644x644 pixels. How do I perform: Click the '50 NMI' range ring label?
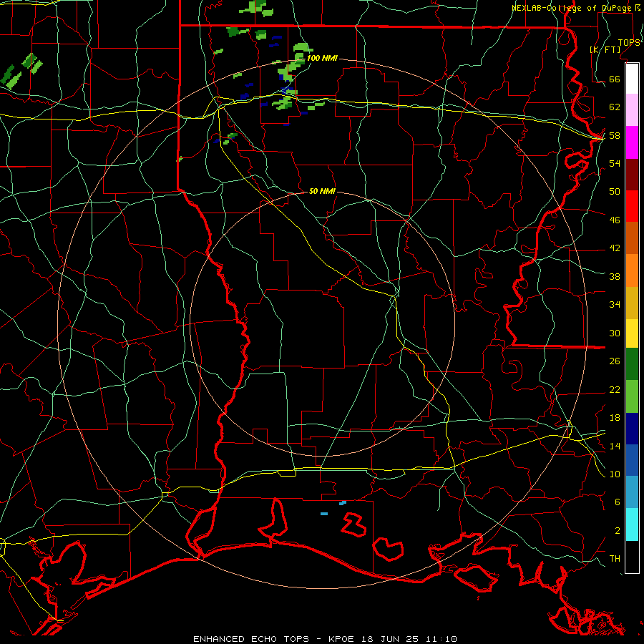322,191
